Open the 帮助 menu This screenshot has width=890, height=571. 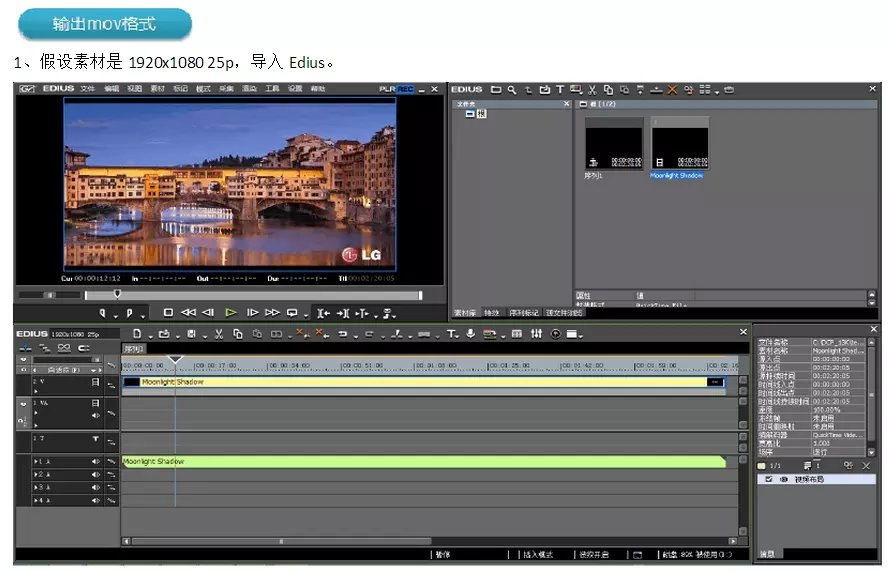(318, 89)
